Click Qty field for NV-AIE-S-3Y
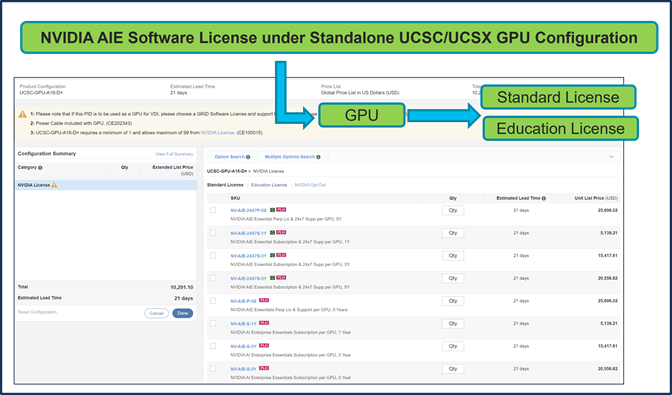 [453, 346]
